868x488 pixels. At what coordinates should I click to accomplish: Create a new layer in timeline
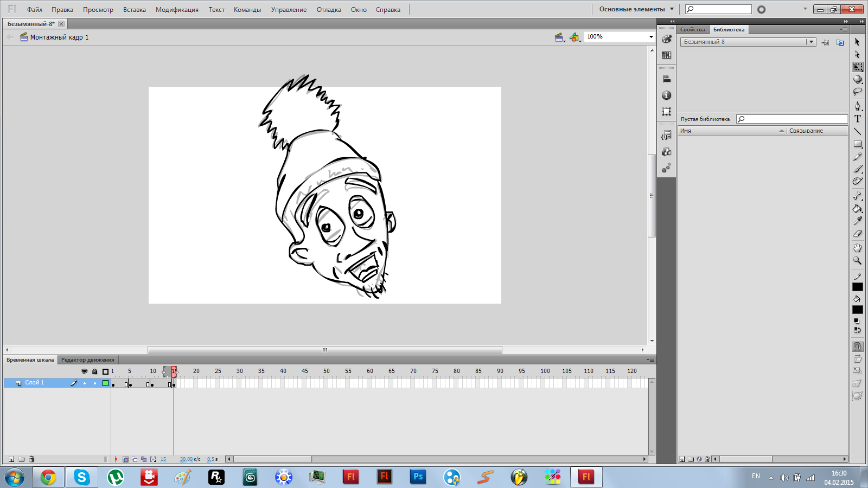point(11,459)
